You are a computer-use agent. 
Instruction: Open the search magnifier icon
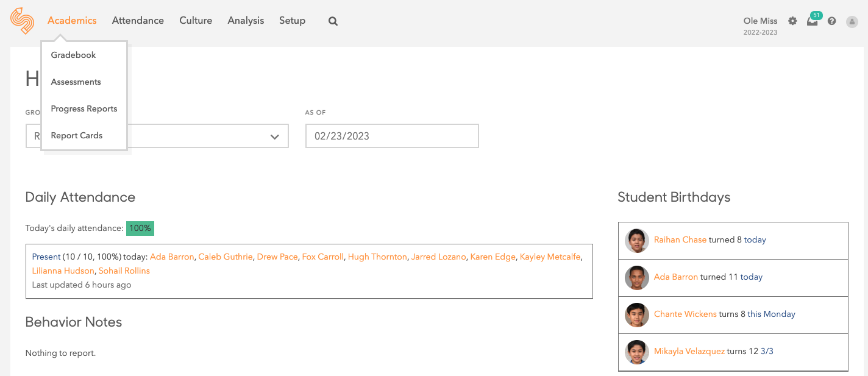(x=333, y=21)
